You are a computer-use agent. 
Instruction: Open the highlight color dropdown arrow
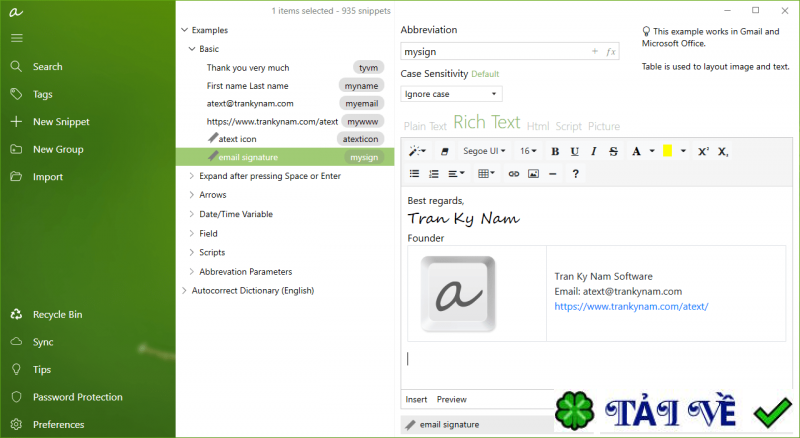click(683, 151)
